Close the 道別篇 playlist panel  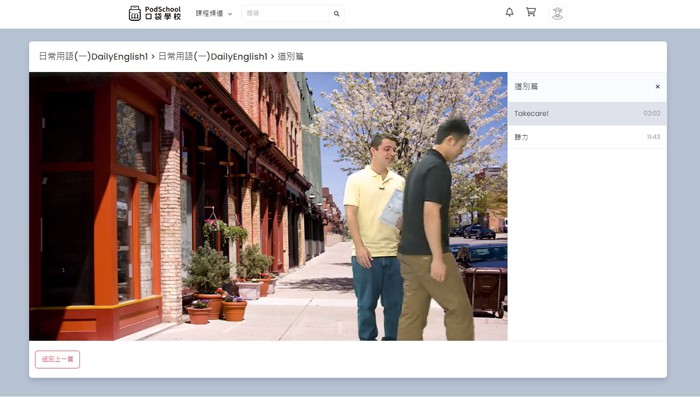coord(658,87)
